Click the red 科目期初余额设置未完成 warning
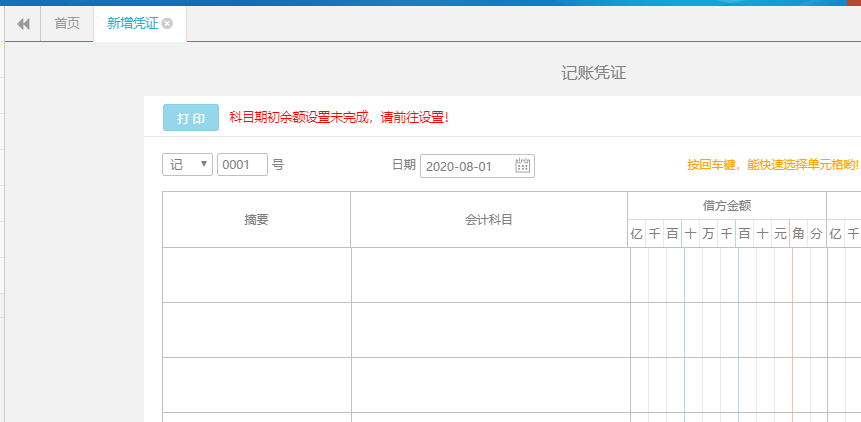861x422 pixels. coord(339,117)
